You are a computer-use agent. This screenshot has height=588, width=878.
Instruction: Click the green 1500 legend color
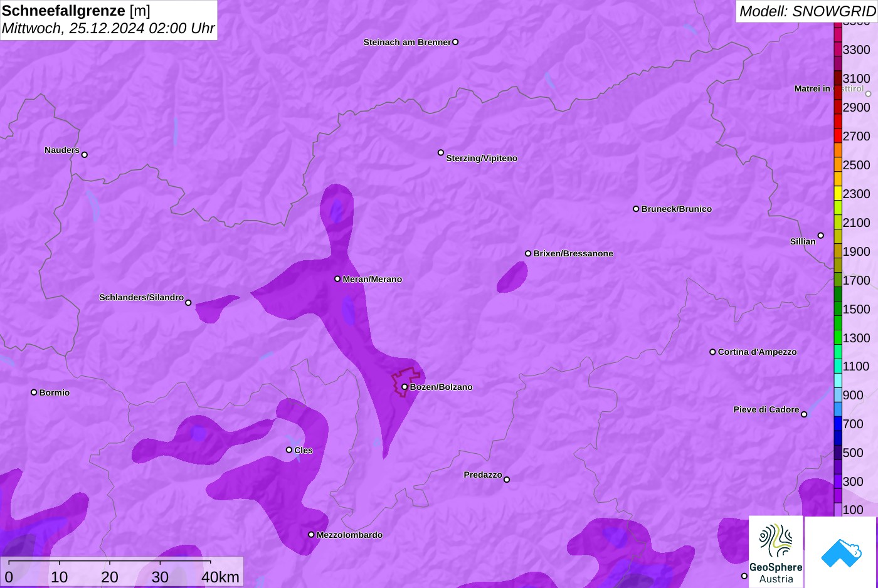(x=838, y=309)
